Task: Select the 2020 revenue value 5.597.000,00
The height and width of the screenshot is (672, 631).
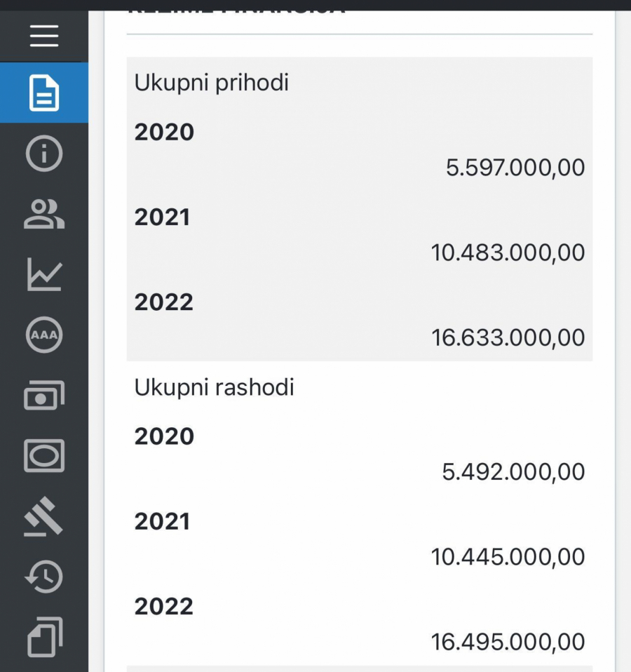Action: point(515,168)
